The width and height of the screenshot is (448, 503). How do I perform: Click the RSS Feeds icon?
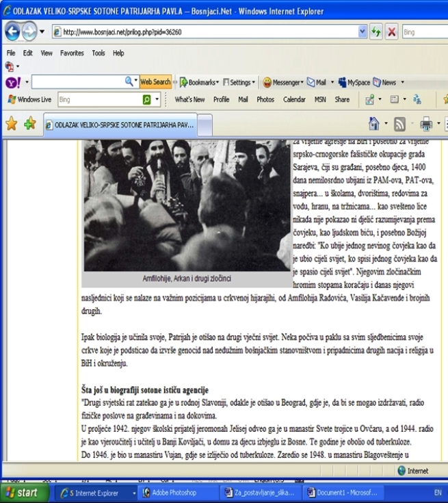[x=399, y=124]
